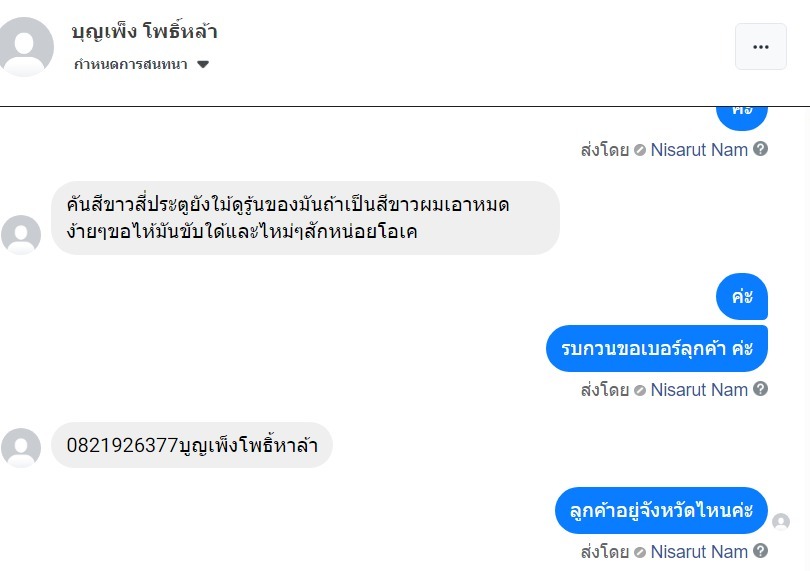Click the small seen-indicator avatar beside ลูกค้าอยู่จังหวัดไหนค่ะ
The height and width of the screenshot is (571, 810).
coord(781,522)
